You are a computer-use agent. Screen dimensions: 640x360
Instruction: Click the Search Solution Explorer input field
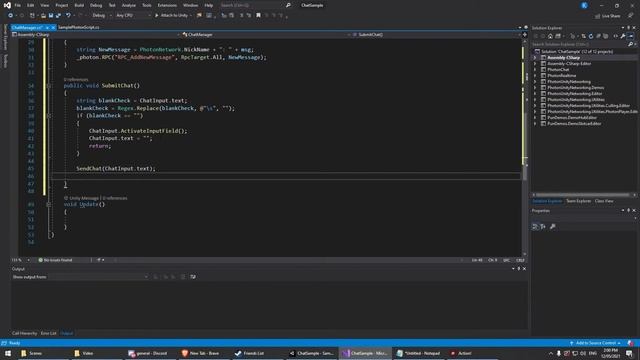coord(580,44)
